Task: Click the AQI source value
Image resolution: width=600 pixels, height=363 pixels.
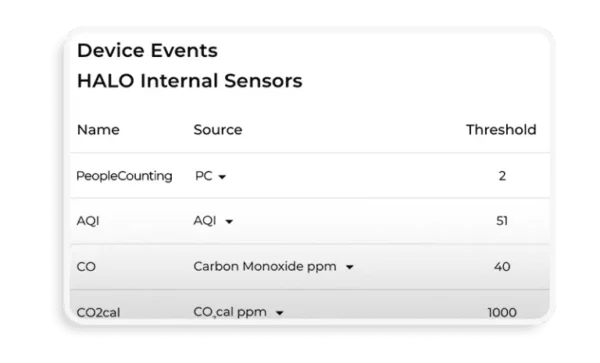Action: [205, 220]
